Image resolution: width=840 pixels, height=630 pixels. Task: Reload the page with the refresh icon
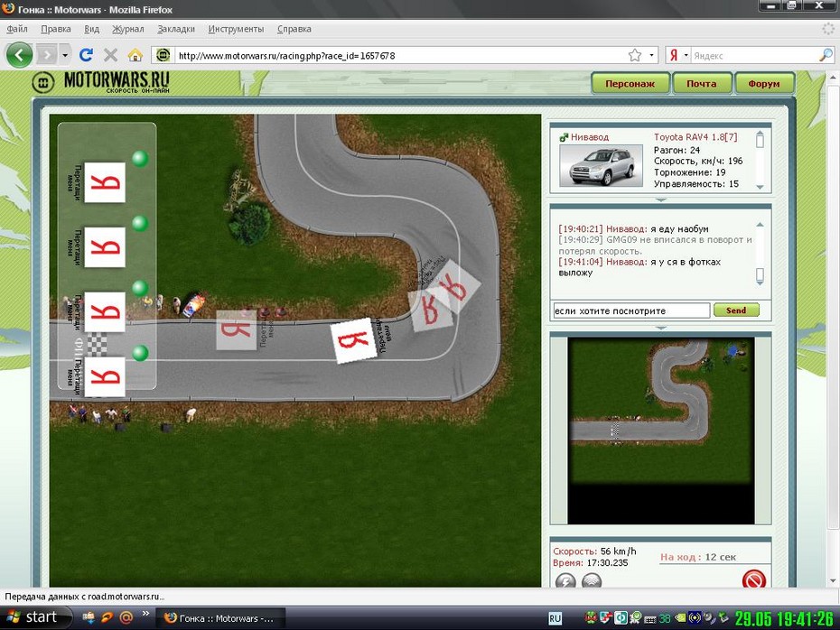click(87, 55)
